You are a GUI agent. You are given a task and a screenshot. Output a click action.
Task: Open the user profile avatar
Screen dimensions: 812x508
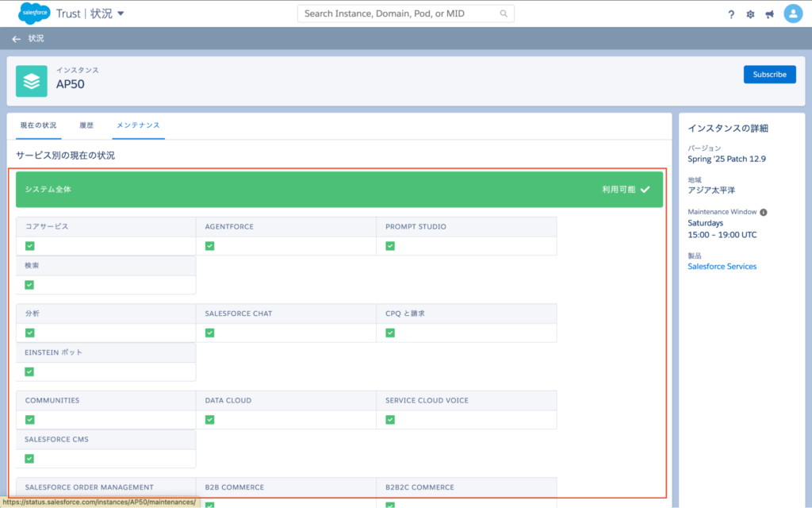pos(793,13)
